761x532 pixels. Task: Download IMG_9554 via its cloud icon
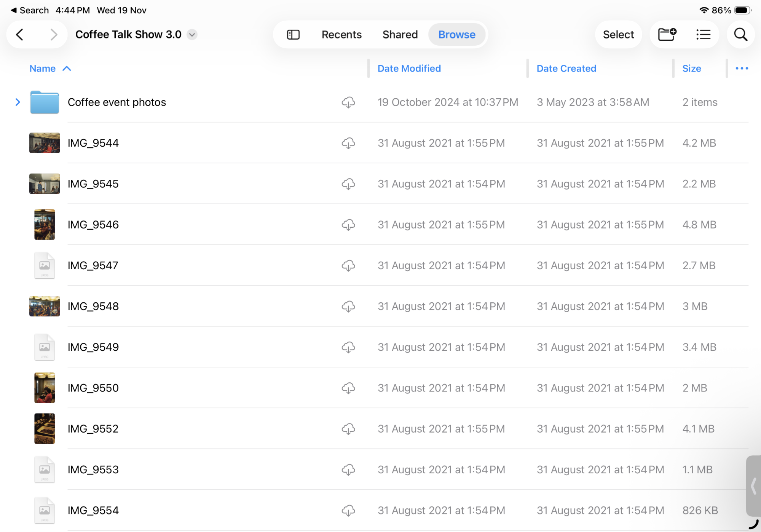(x=348, y=511)
